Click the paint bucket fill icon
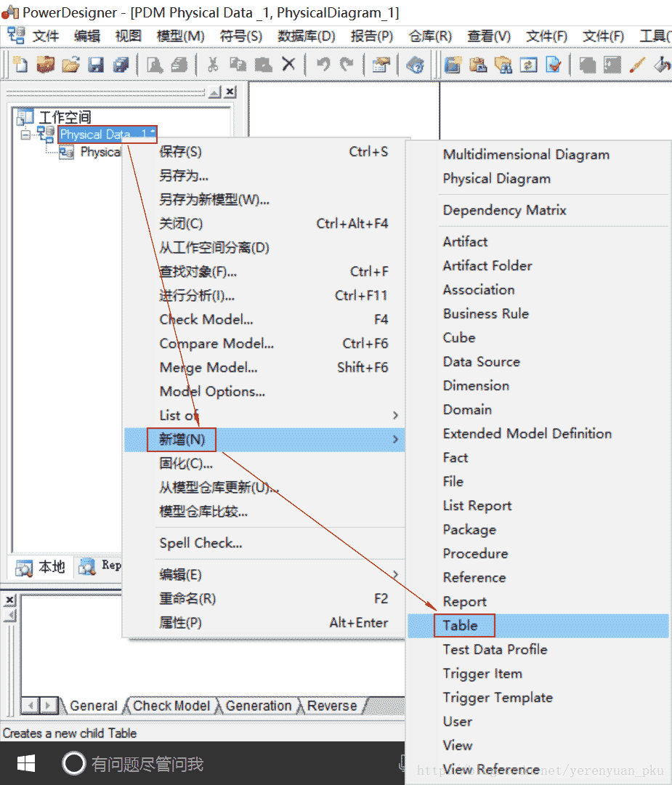This screenshot has width=672, height=785. (x=662, y=65)
